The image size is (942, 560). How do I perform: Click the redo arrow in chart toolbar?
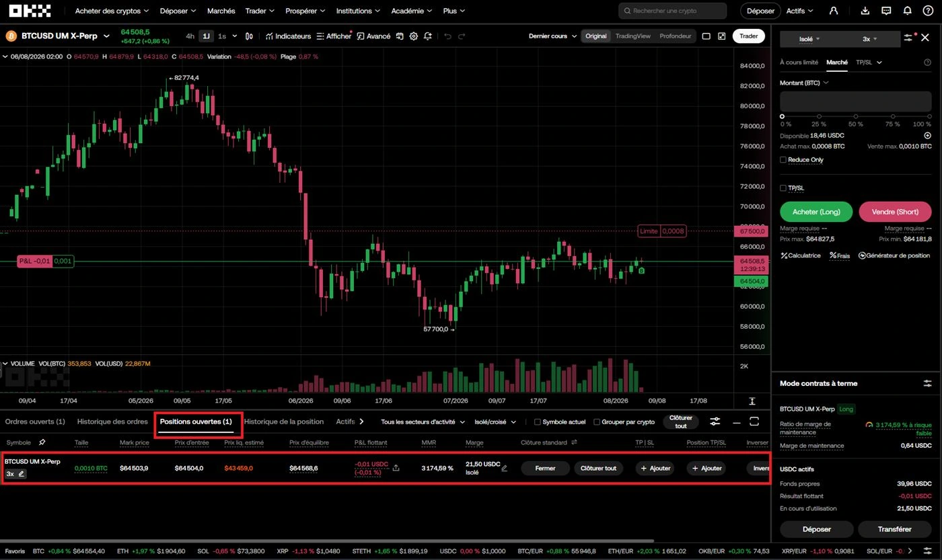coord(462,36)
